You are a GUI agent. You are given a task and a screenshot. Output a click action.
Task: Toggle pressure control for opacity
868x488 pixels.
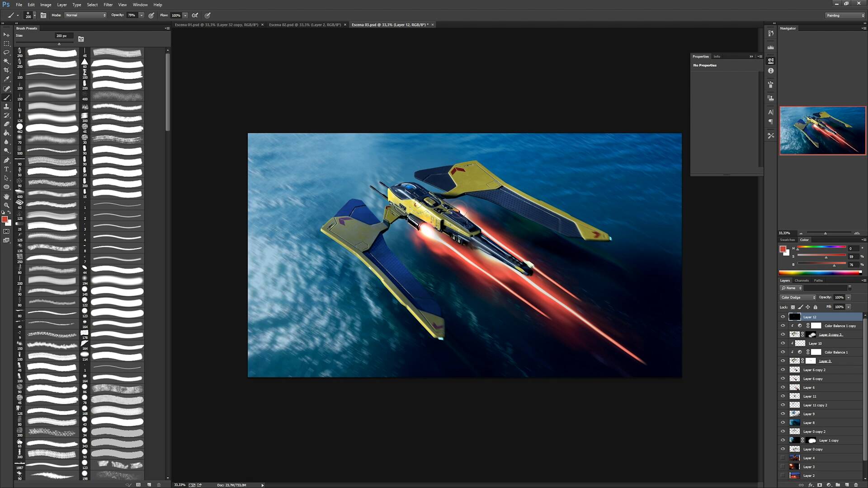click(x=151, y=15)
